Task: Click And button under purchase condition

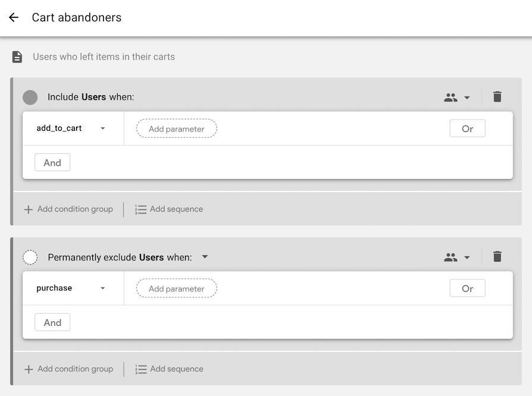Action: click(x=52, y=322)
